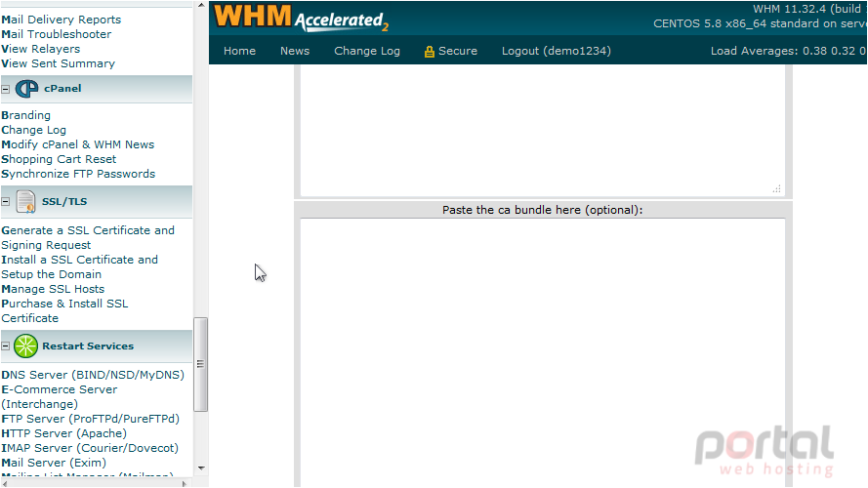This screenshot has width=868, height=488.
Task: Open Install a SSL Certificate and Setup the Domain
Action: click(79, 267)
